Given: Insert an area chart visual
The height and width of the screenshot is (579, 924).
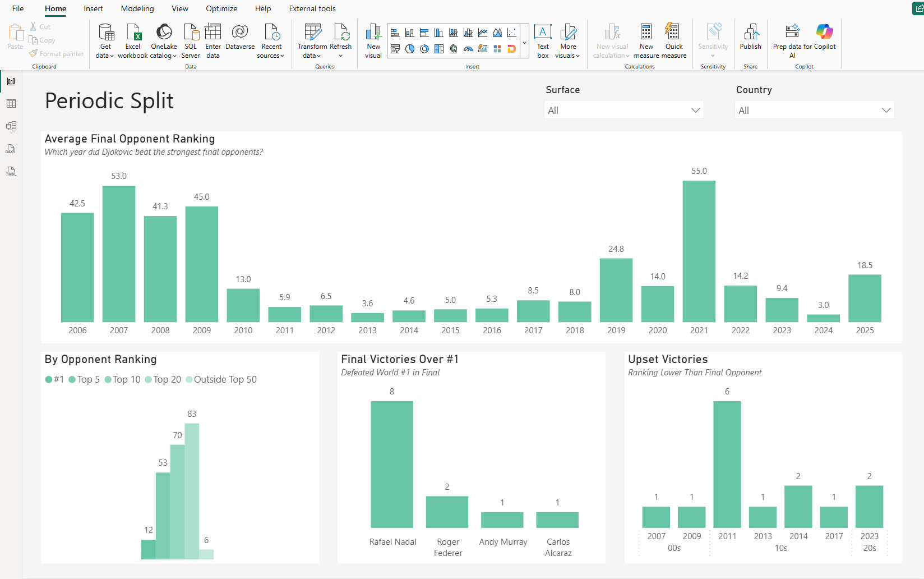Looking at the screenshot, I should click(x=497, y=33).
